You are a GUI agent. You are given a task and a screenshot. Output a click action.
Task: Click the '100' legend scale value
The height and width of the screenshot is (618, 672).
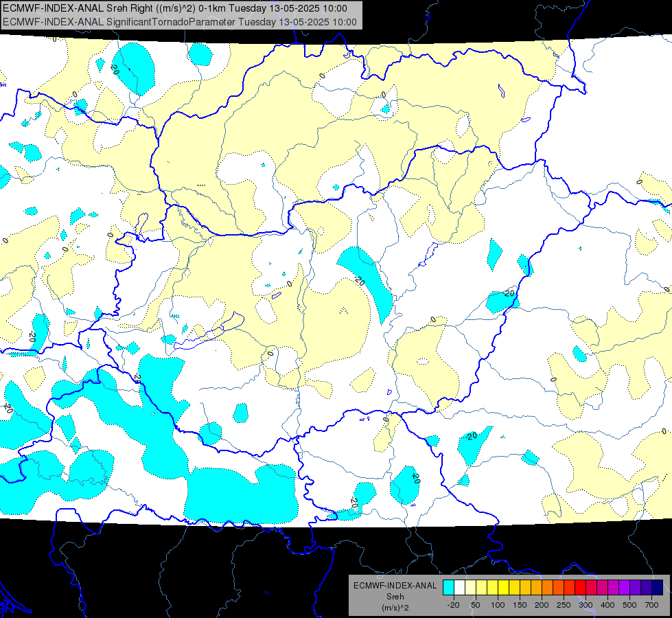pos(498,605)
